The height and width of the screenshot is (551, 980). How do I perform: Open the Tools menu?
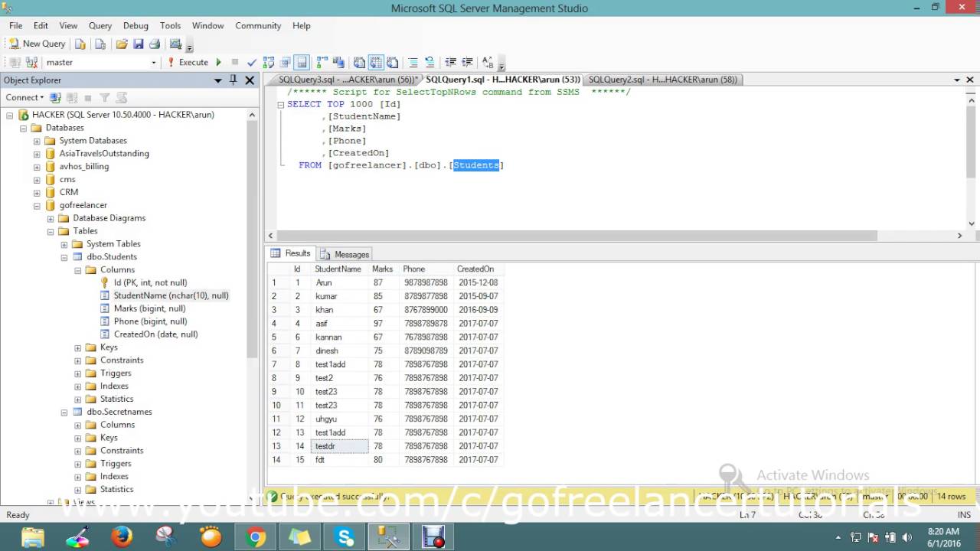170,25
